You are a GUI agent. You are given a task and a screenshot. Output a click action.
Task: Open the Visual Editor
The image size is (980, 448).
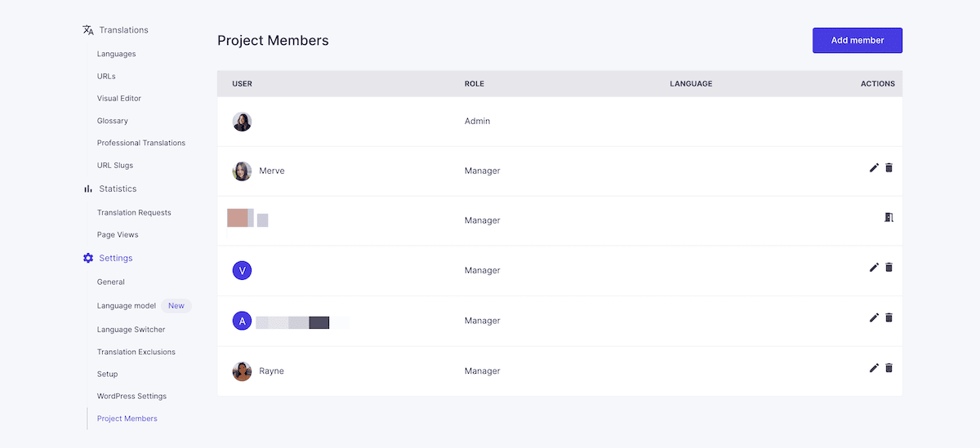(x=119, y=98)
